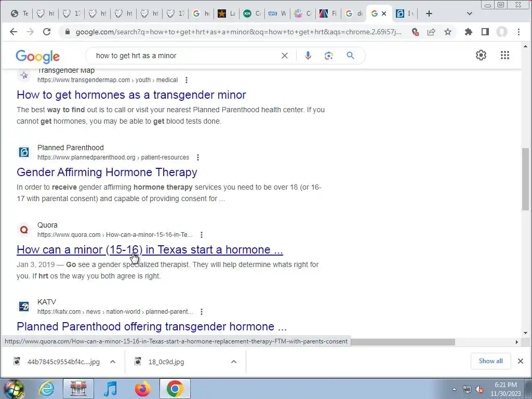
Task: Switch to the Planned Parenthood tab
Action: [x=405, y=14]
